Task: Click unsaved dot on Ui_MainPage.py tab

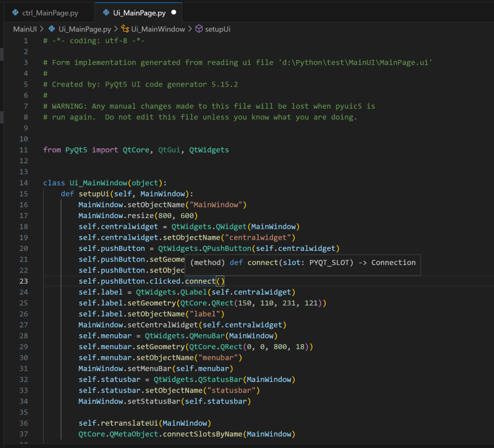Action: (174, 12)
